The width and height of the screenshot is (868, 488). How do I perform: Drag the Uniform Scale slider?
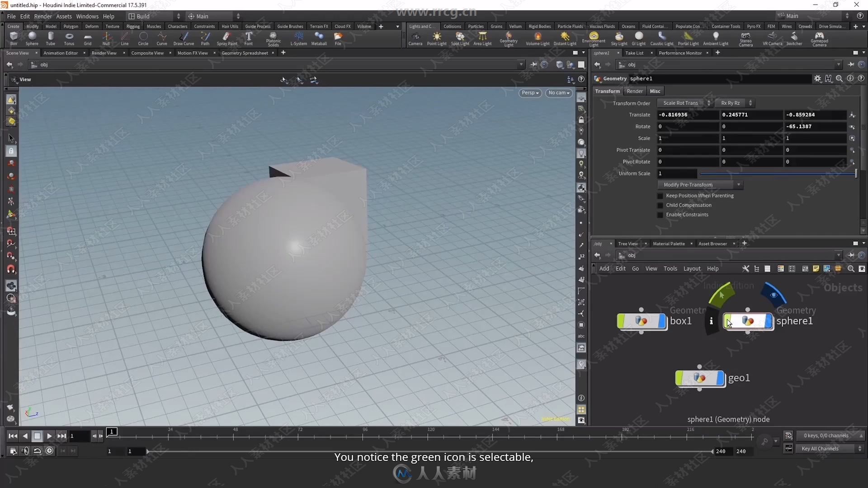point(854,173)
